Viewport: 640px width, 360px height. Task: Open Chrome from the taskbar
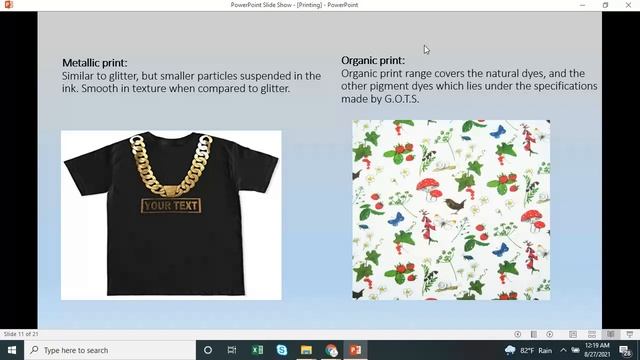[x=331, y=350]
